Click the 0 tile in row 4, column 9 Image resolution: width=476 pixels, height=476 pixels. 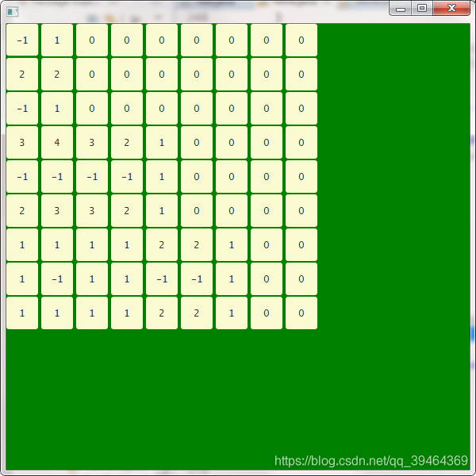[x=301, y=142]
